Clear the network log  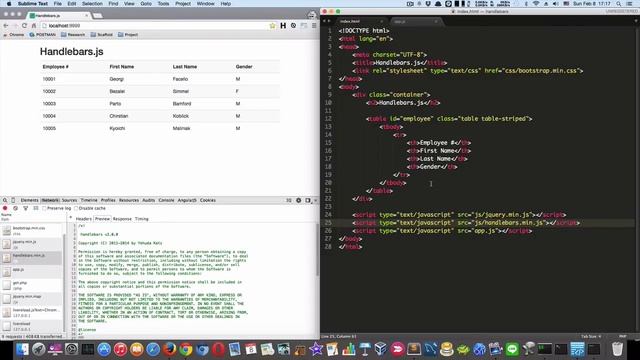(16, 208)
